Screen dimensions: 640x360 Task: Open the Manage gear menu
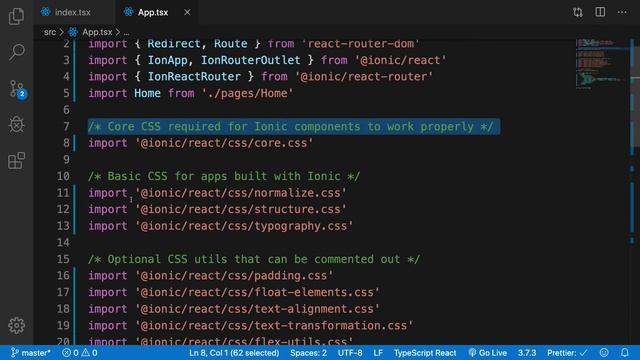(16, 325)
